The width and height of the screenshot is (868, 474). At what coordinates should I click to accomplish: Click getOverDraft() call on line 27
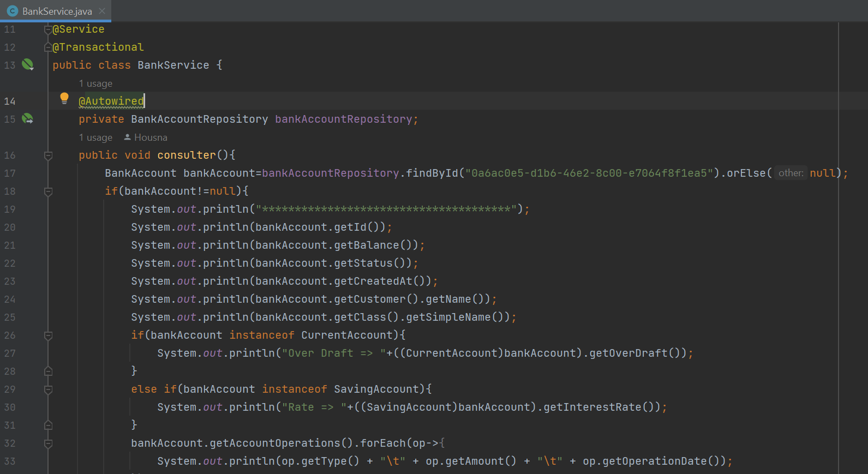(x=635, y=353)
